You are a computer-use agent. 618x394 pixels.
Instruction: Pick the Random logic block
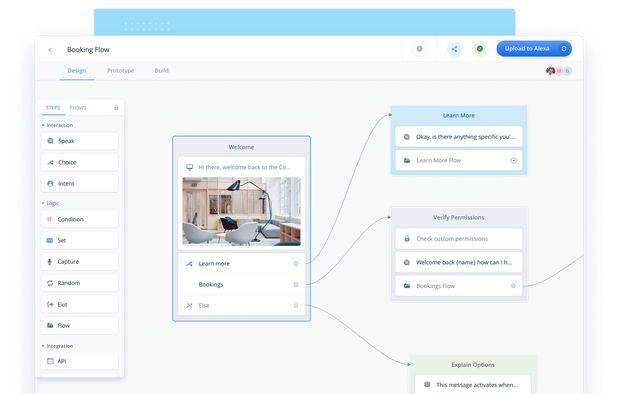click(x=79, y=283)
